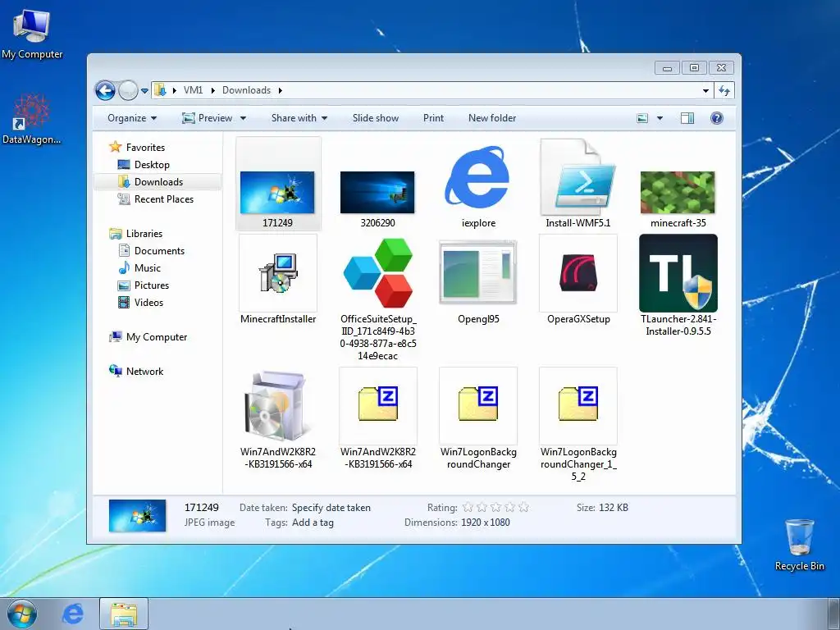Select the Recycle Bin desktop icon
840x630 pixels.
(x=799, y=545)
